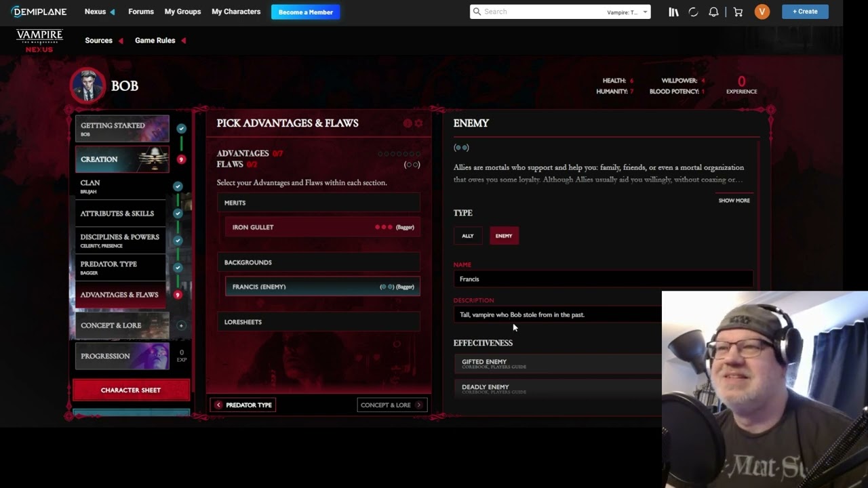The image size is (868, 488).
Task: Click right arrow on Concept & Lore button
Action: [418, 405]
